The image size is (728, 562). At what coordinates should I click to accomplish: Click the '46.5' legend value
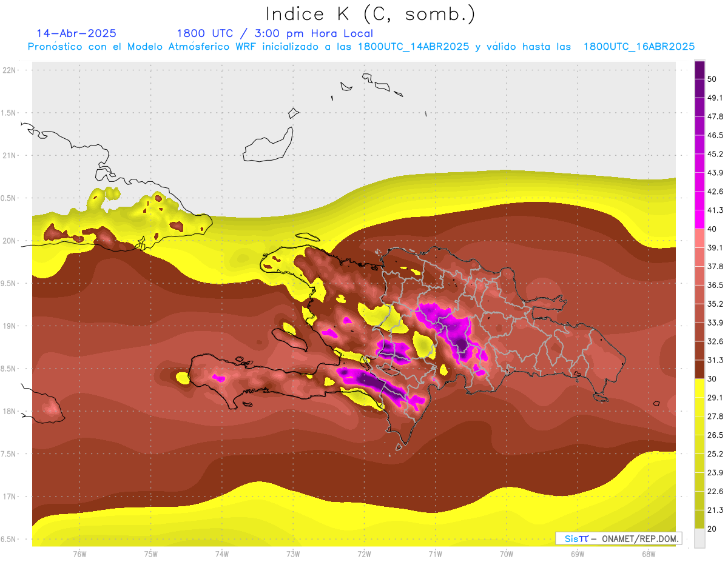point(715,135)
